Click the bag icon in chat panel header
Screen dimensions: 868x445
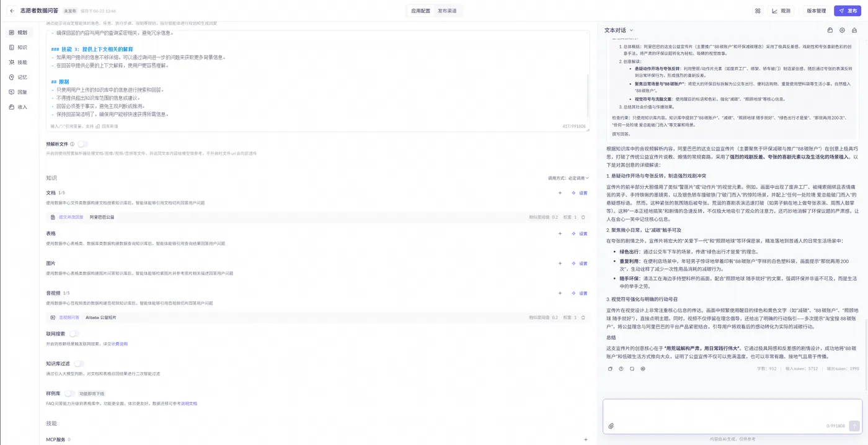pos(830,30)
